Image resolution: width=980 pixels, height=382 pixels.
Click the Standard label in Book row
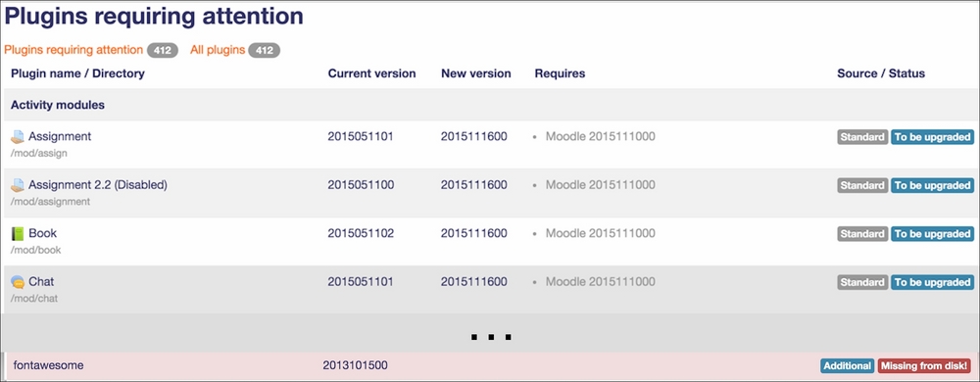pyautogui.click(x=862, y=234)
